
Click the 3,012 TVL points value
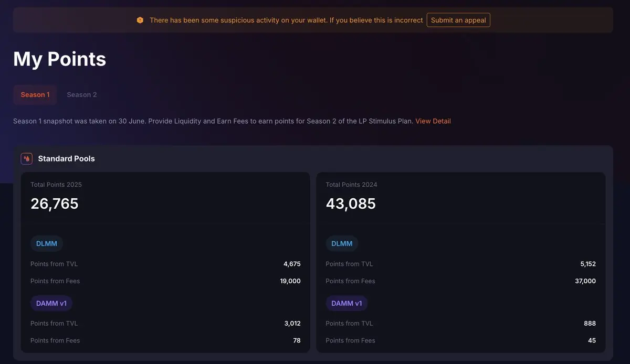292,324
